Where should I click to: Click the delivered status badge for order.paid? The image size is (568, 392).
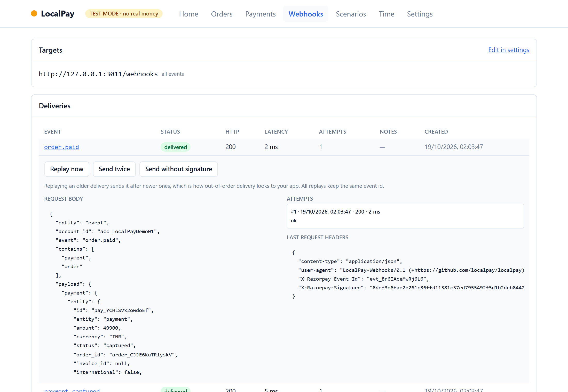176,147
